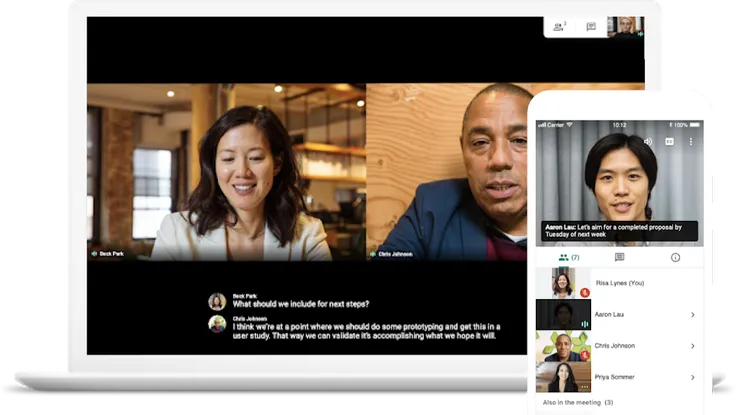
Task: Tap Aaron Lau's audio level indicator
Action: click(585, 324)
